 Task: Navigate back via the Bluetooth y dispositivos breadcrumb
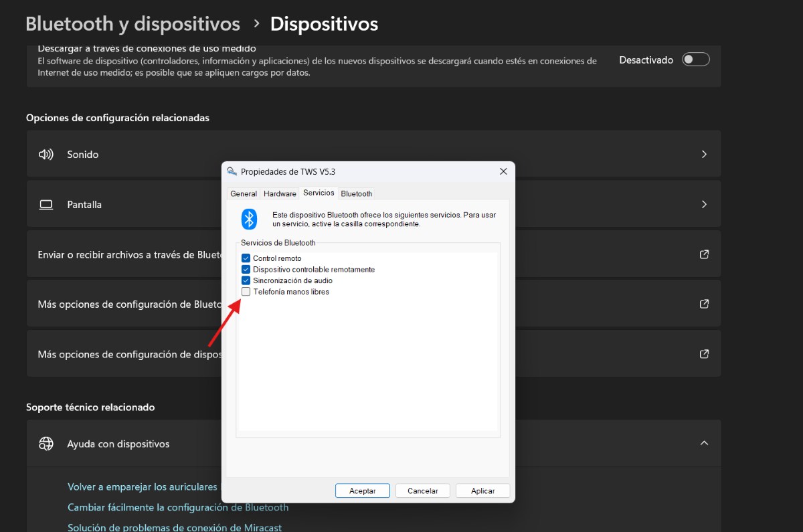tap(132, 23)
